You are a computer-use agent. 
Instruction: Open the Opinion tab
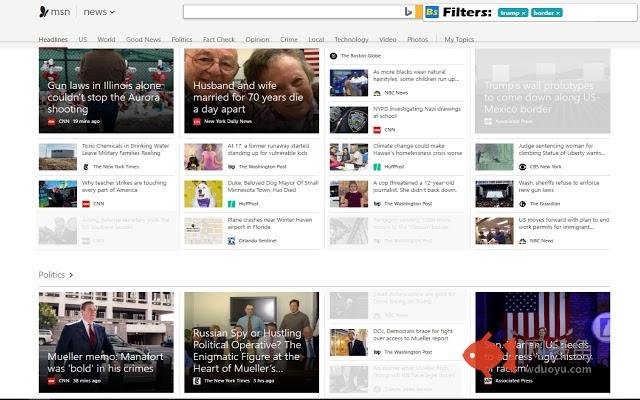[257, 39]
